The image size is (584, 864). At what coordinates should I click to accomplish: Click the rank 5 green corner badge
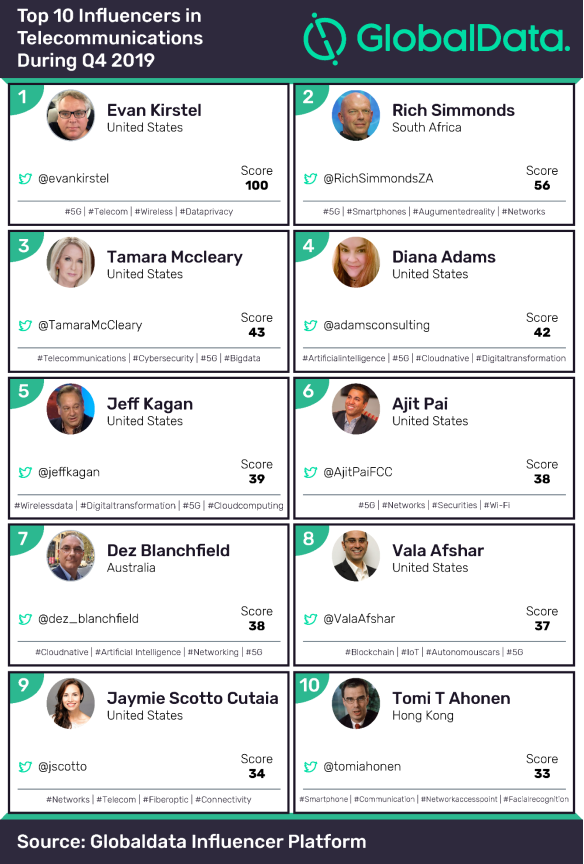24,392
